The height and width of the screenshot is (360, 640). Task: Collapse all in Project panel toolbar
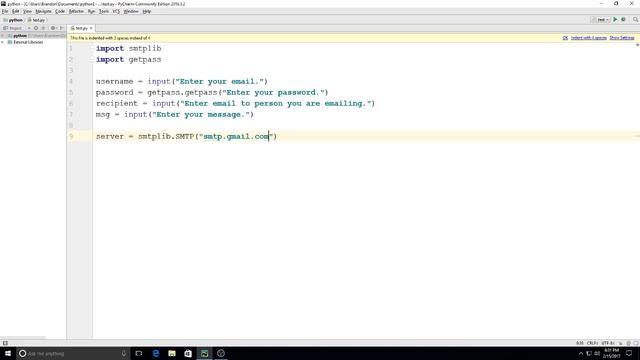point(44,28)
